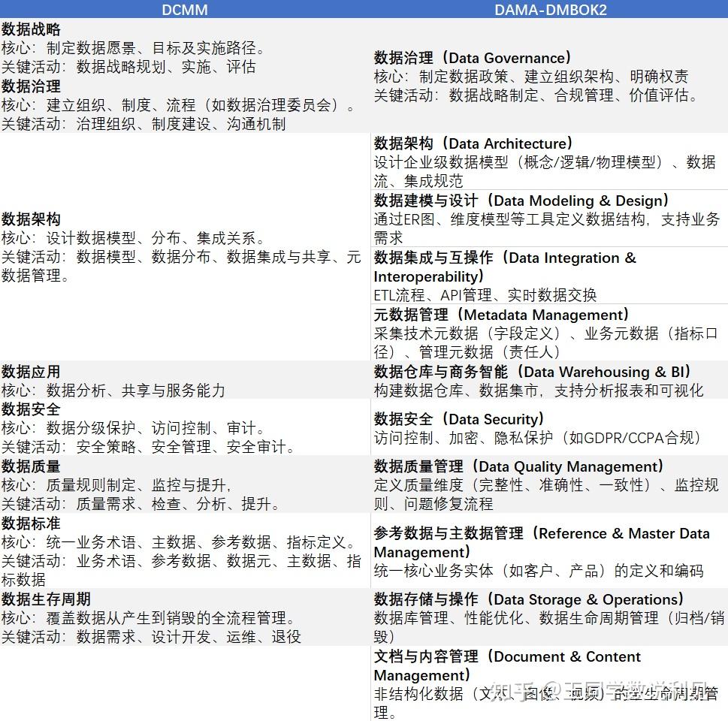Click 关键活动：质量需求、检查、分析、提升

coord(140,504)
